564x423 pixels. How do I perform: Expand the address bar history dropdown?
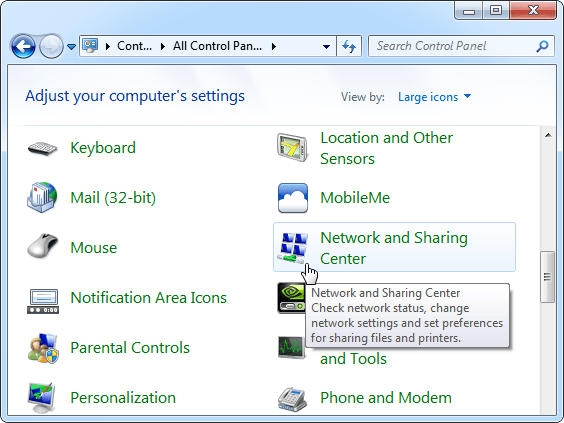[326, 46]
